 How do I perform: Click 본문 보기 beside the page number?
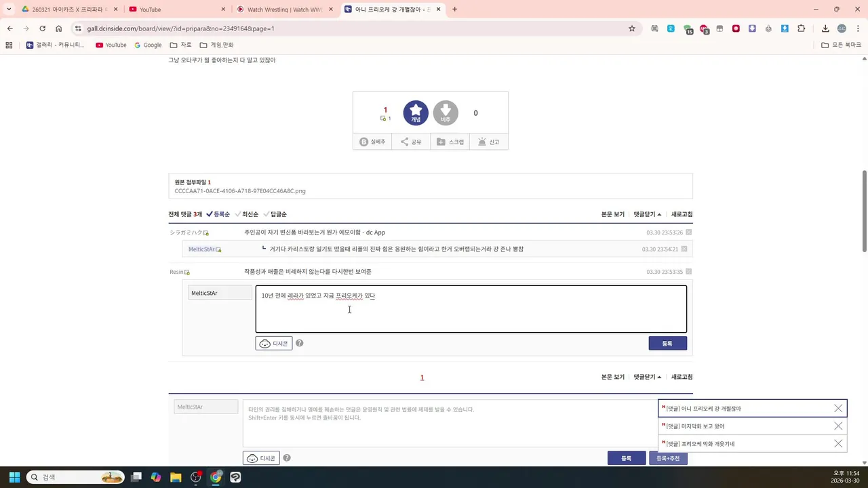pos(613,377)
